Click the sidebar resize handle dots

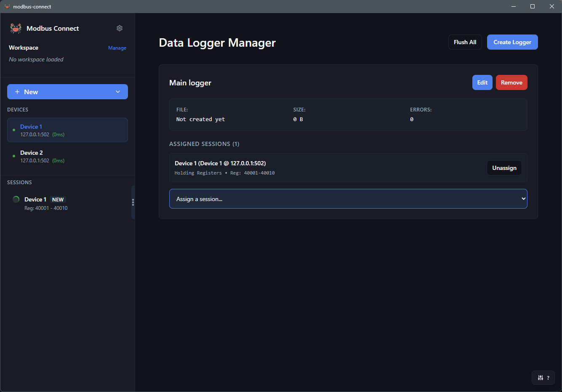pyautogui.click(x=133, y=202)
